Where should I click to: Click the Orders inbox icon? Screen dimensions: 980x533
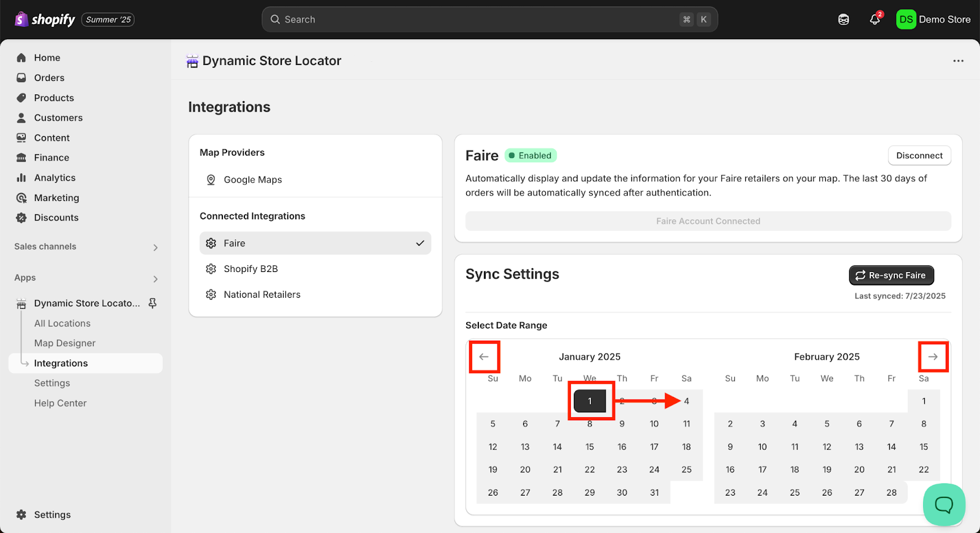point(21,78)
